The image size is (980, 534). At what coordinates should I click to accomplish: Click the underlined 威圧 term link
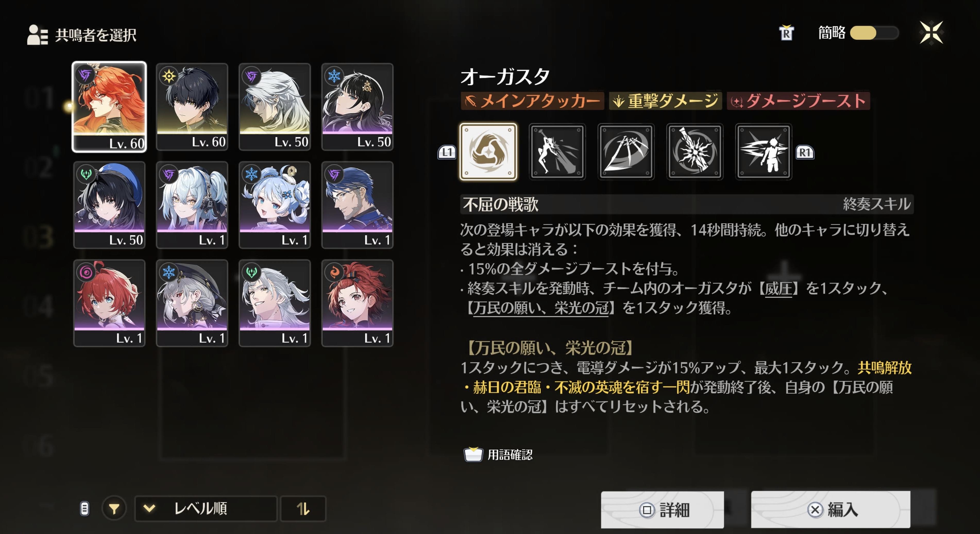coord(778,288)
